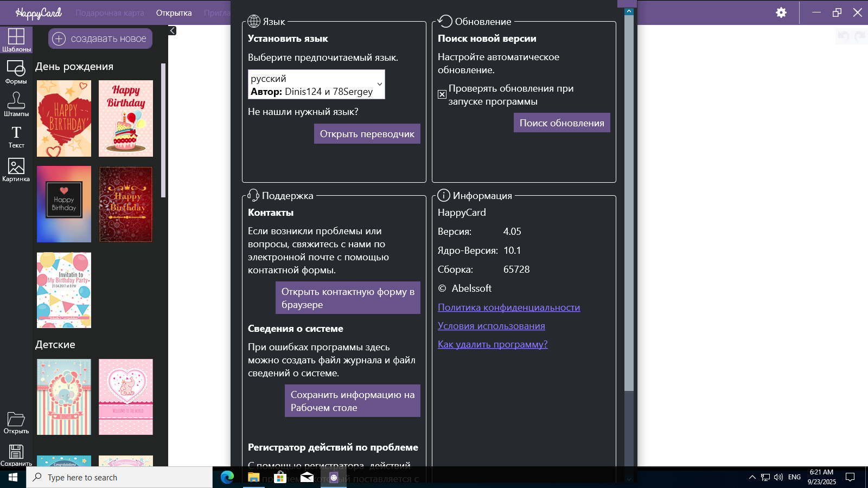Screen dimensions: 868x488
Task: Collapse the templates side panel arrow
Action: coord(173,31)
